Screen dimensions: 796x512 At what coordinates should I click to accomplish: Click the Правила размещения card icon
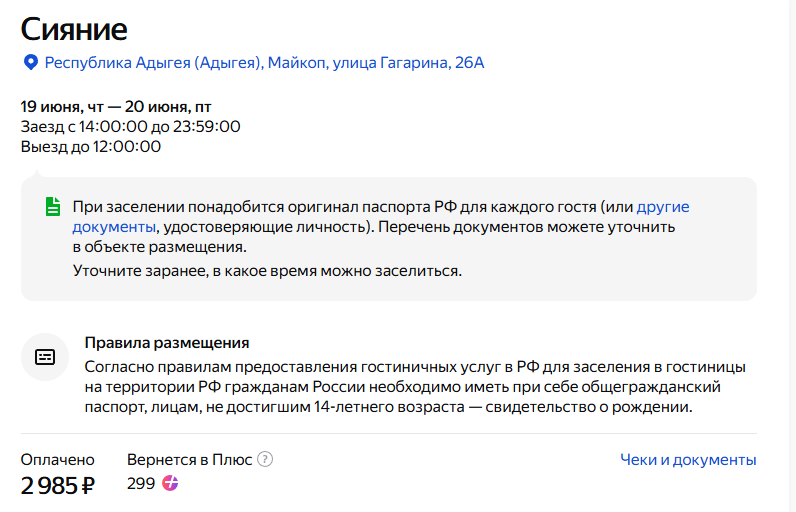(x=45, y=357)
